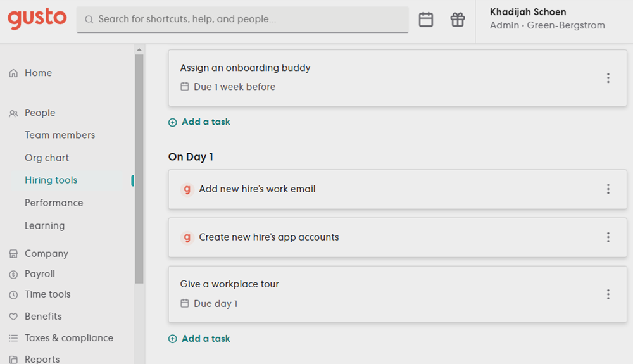Open options for Assign an onboarding buddy
Viewport: 633px width, 364px height.
608,78
